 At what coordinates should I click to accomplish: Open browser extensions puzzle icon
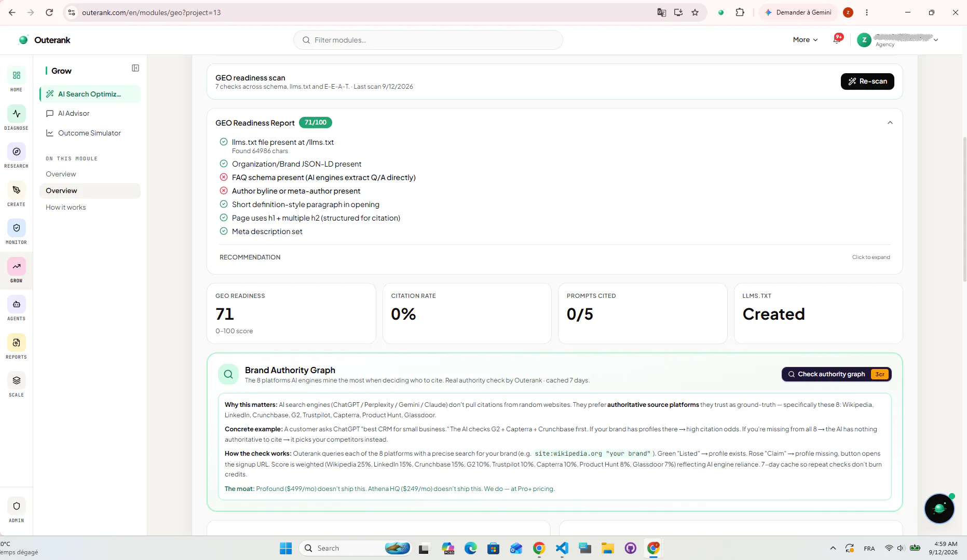click(740, 12)
